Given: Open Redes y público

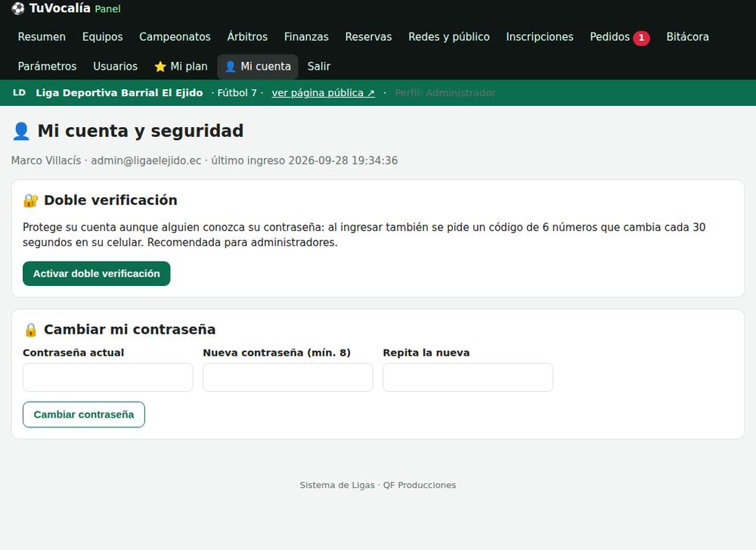Looking at the screenshot, I should click(x=449, y=36).
